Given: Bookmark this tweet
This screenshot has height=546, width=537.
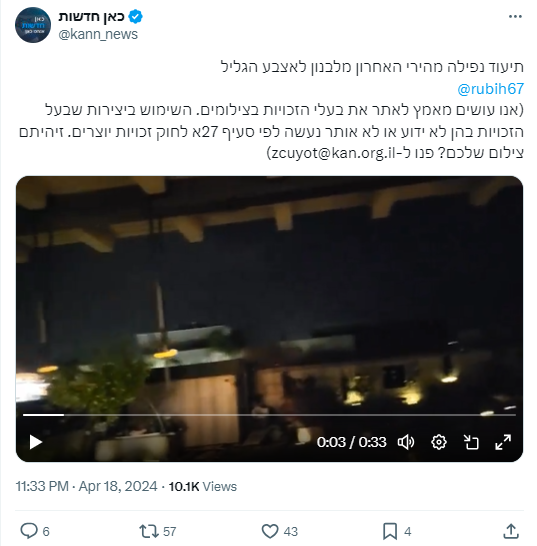Looking at the screenshot, I should click(390, 531).
